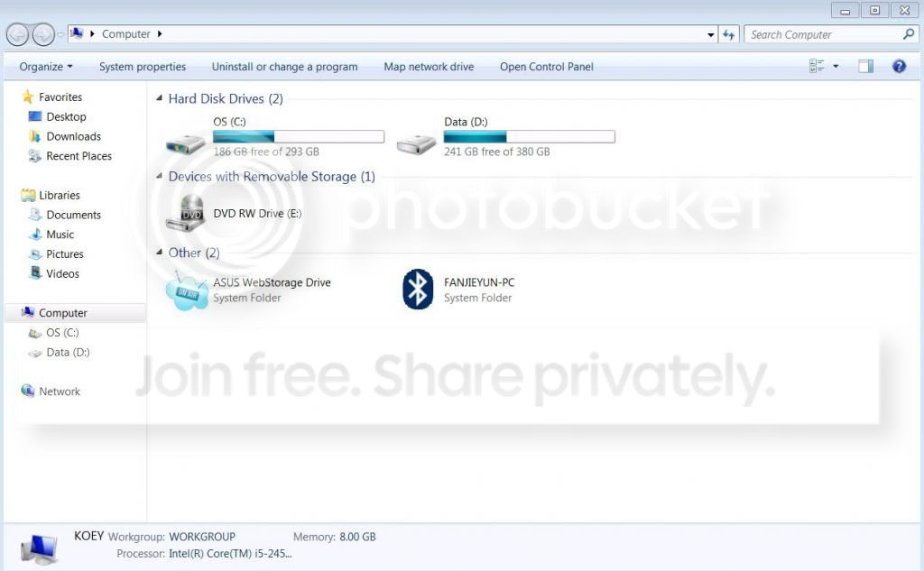Open the Organize menu

click(46, 67)
